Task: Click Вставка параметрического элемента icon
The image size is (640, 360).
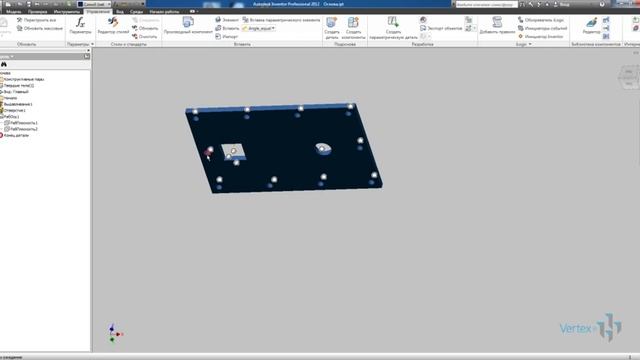Action: [x=245, y=20]
